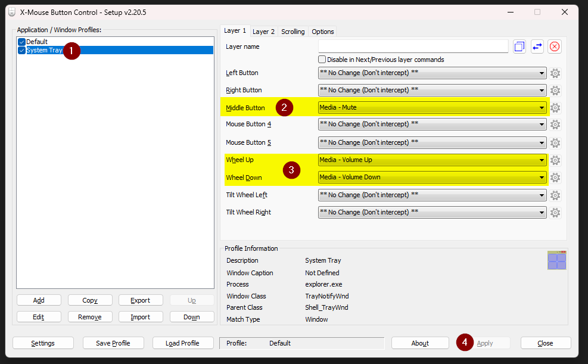Click the Copy profile button

point(90,300)
